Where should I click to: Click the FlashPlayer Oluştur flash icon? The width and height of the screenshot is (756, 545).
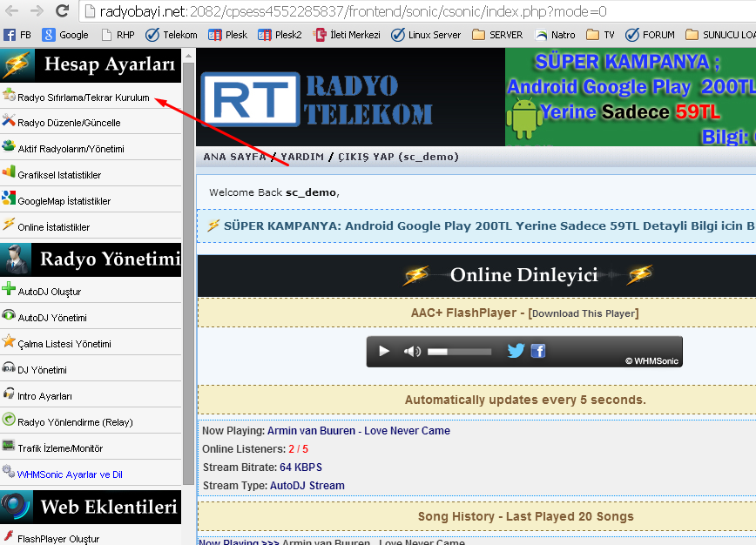(x=9, y=535)
